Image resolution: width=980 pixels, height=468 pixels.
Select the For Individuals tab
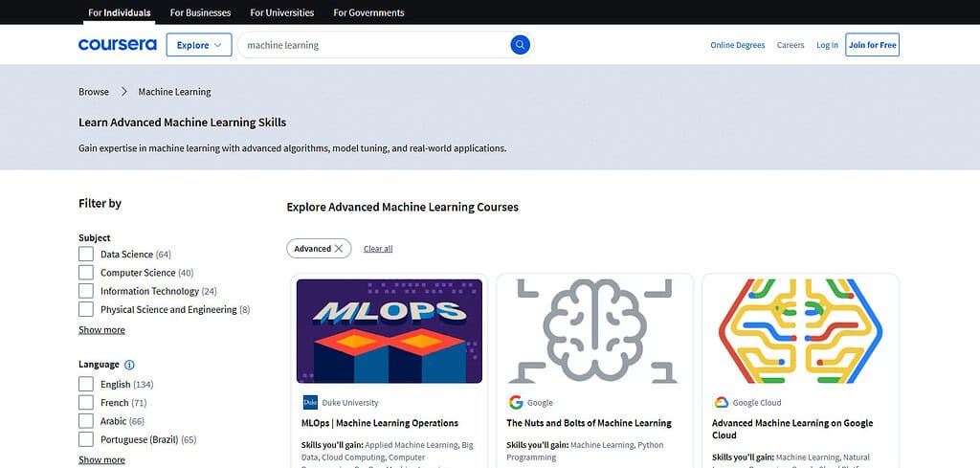point(120,12)
